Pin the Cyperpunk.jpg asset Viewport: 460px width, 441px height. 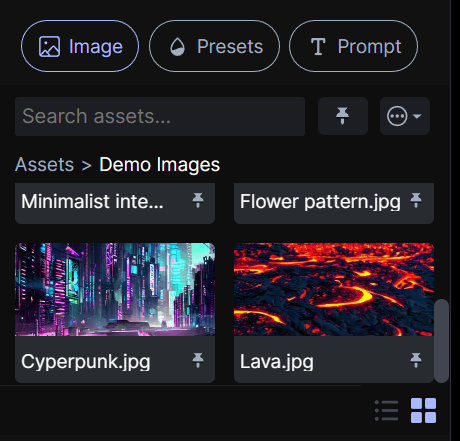point(198,361)
